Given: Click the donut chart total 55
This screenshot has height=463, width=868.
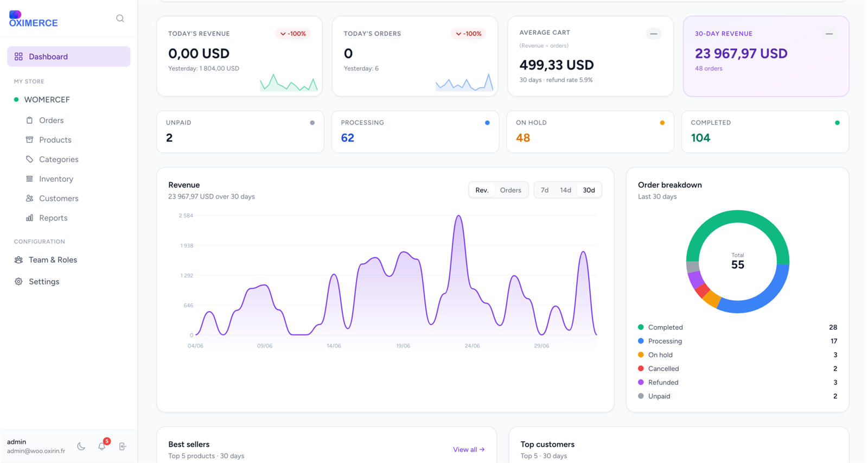Looking at the screenshot, I should click(x=738, y=264).
